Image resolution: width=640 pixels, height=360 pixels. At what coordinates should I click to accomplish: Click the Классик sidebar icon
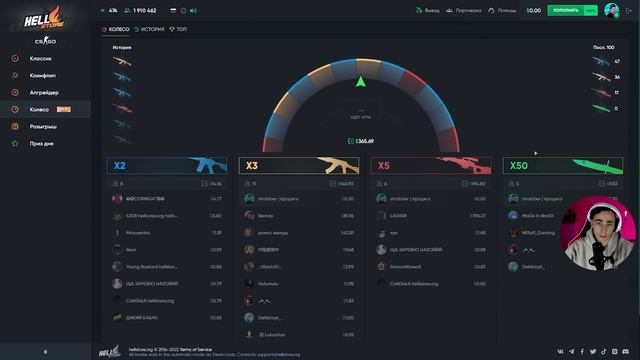point(15,58)
